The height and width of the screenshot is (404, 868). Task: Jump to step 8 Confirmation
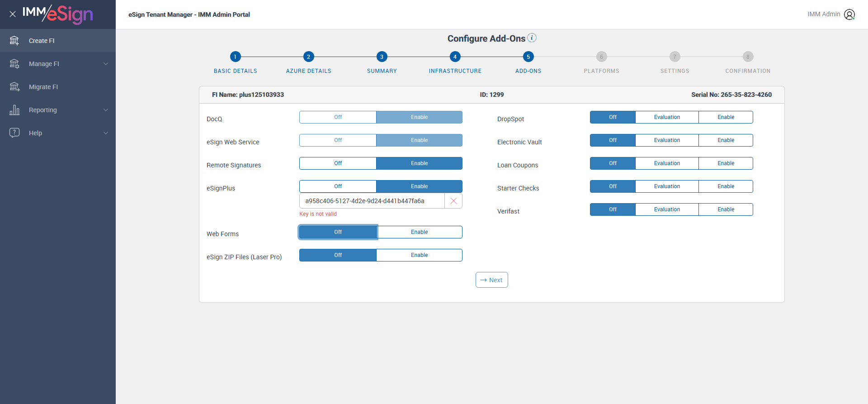click(748, 57)
